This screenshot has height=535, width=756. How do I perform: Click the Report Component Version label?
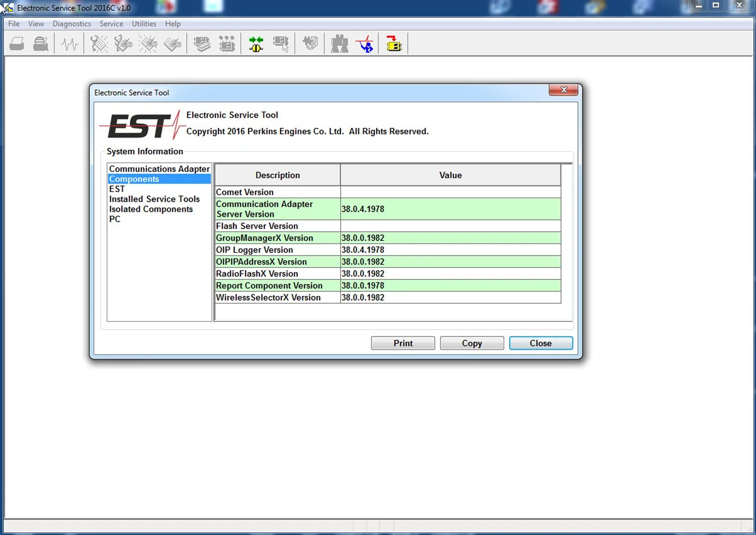point(269,286)
